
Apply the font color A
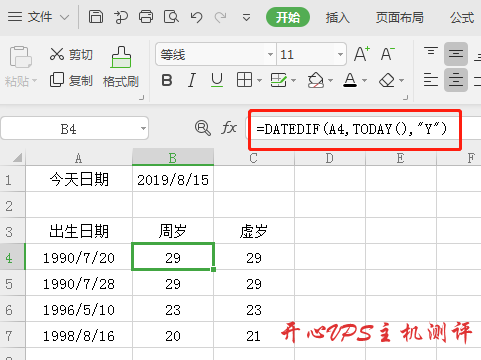[350, 80]
